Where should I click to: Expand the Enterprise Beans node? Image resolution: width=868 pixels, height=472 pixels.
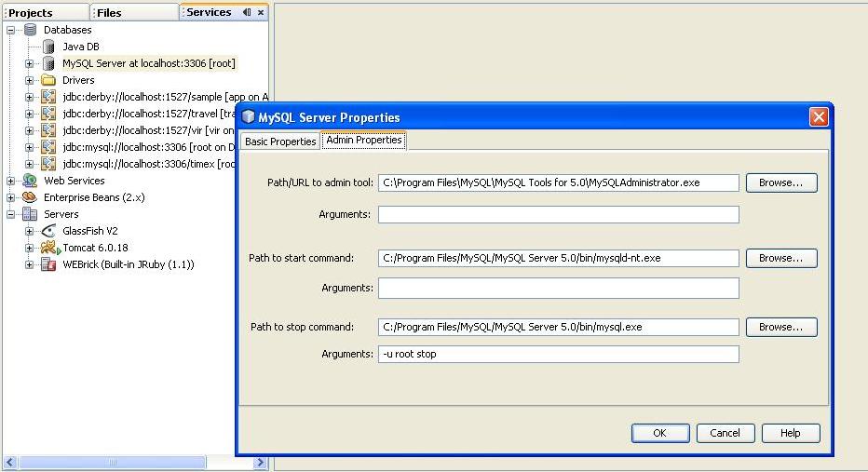(x=11, y=197)
